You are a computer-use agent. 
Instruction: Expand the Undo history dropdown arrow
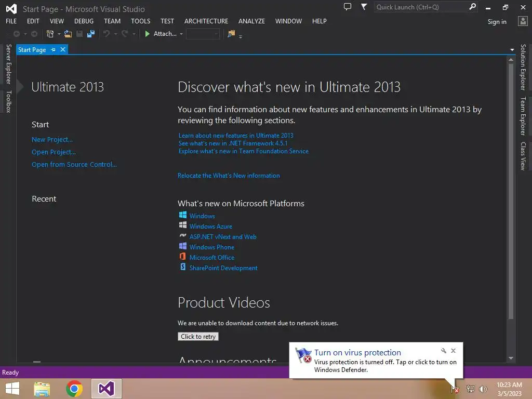pos(115,34)
